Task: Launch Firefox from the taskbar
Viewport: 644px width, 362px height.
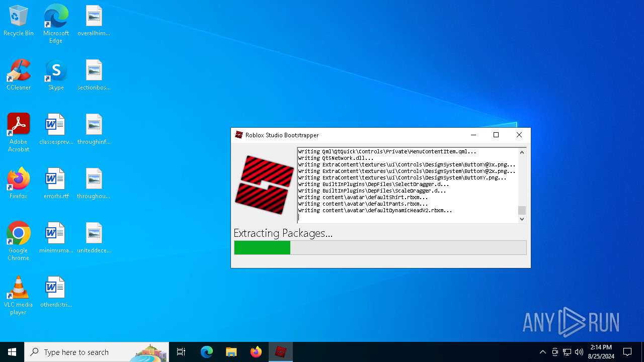Action: (x=256, y=352)
